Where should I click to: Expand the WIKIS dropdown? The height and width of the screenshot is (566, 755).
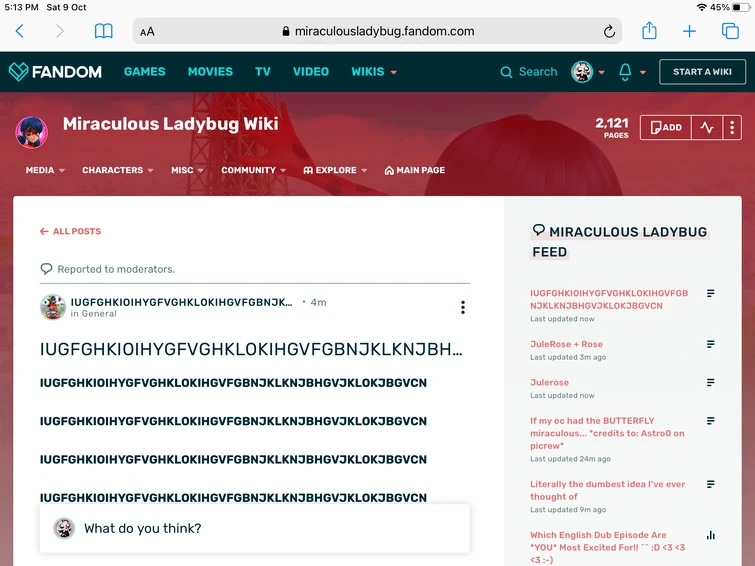coord(374,72)
